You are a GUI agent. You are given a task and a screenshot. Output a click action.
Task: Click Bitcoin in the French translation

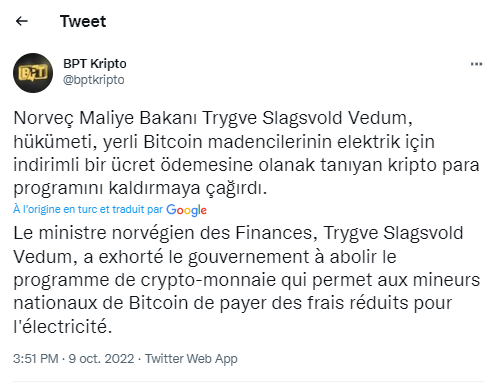point(158,303)
